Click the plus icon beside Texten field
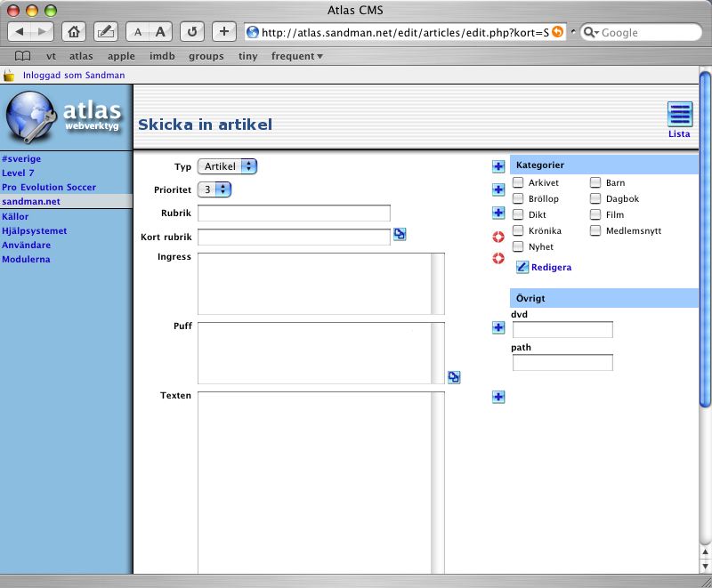The height and width of the screenshot is (588, 712). pyautogui.click(x=498, y=397)
